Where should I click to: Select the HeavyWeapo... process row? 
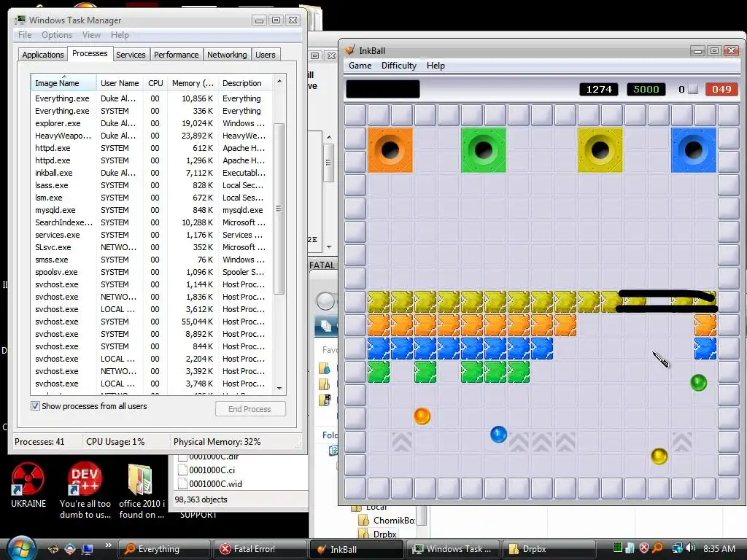coord(152,136)
